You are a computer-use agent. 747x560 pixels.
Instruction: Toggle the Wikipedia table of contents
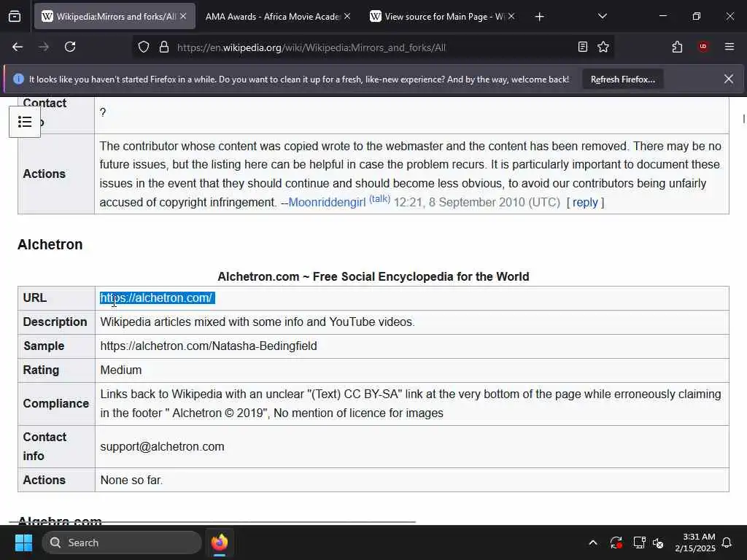(x=25, y=122)
